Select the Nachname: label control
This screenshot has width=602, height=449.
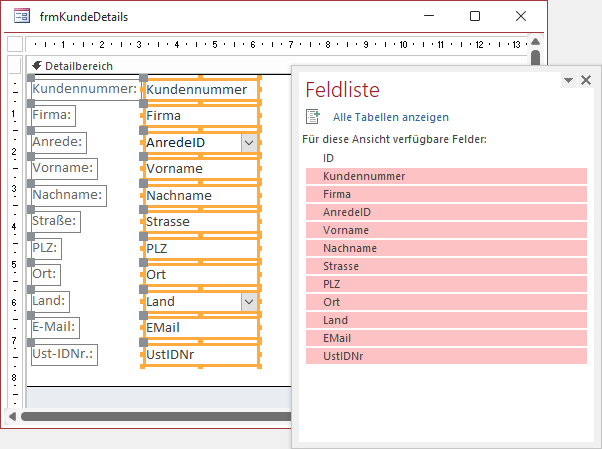(68, 195)
